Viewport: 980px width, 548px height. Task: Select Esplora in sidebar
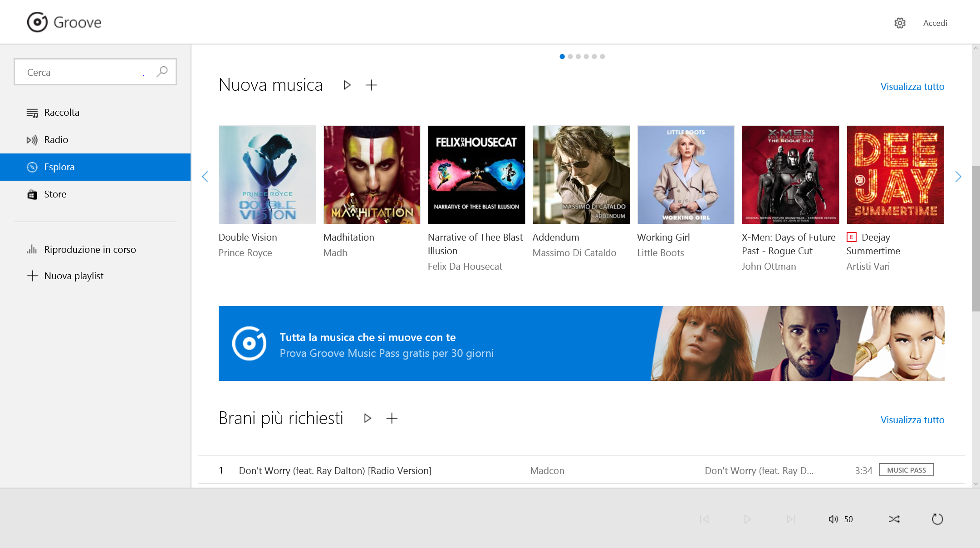95,167
